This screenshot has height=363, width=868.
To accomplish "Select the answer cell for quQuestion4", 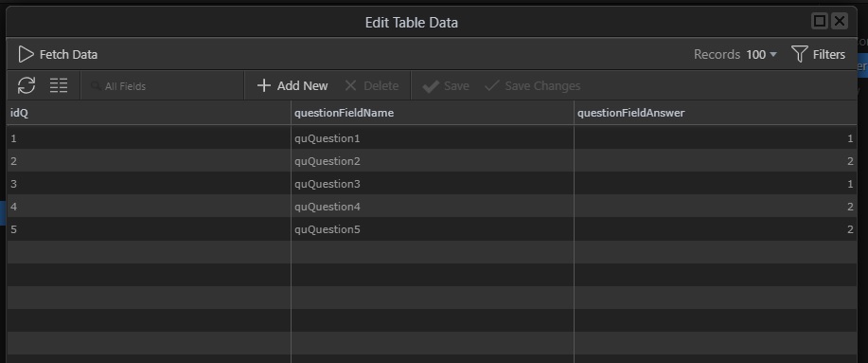I will pyautogui.click(x=716, y=207).
